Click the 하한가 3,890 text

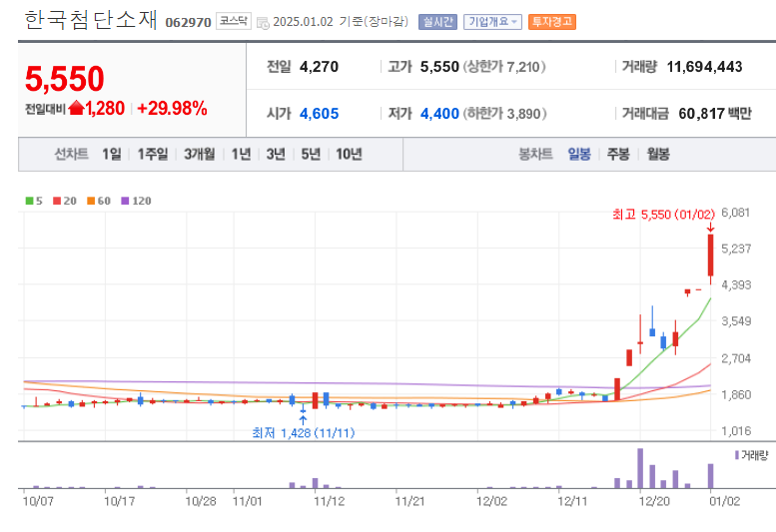(x=504, y=114)
